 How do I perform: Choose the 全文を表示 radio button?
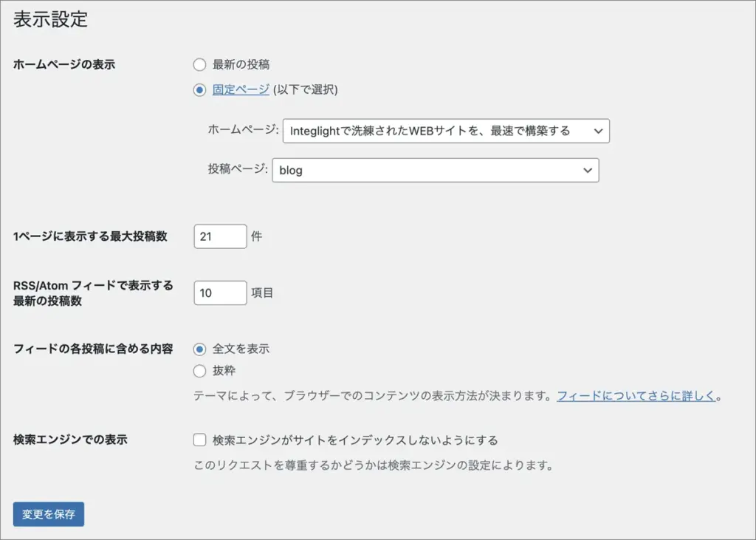coord(199,349)
